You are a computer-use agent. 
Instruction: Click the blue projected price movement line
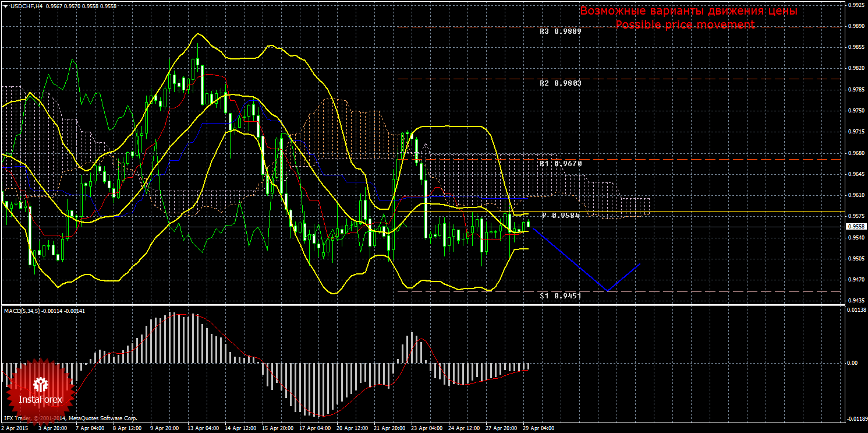click(571, 260)
